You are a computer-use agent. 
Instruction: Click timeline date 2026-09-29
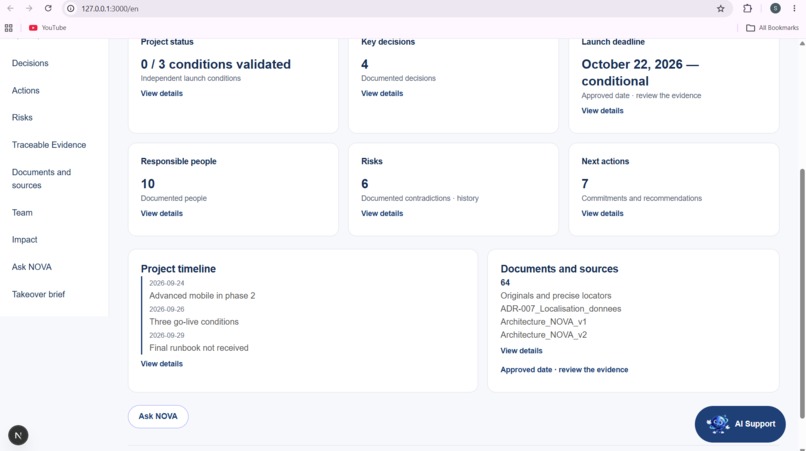click(167, 335)
